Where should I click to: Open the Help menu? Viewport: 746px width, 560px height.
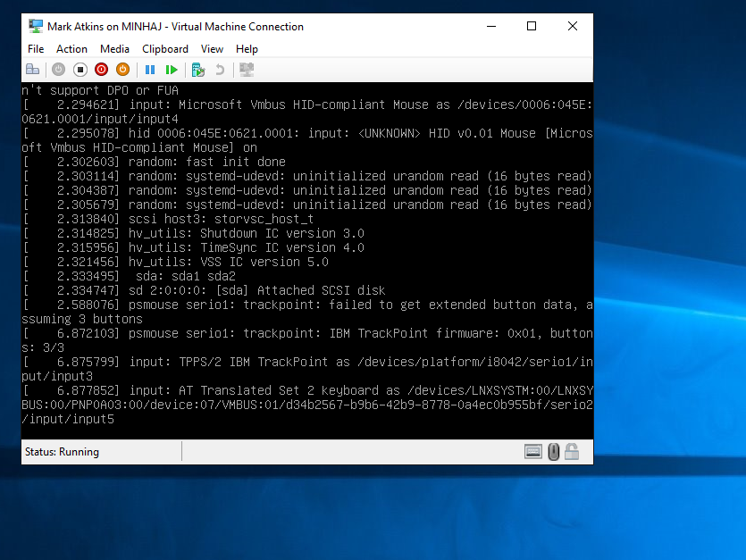click(247, 49)
